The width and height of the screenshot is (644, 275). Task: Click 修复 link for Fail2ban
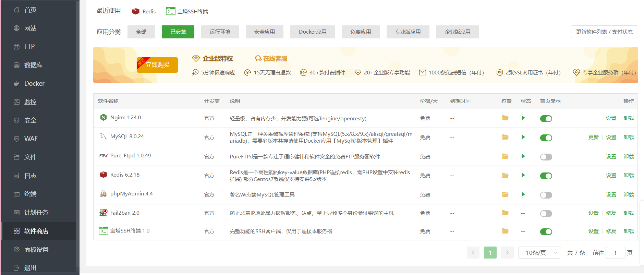611,213
